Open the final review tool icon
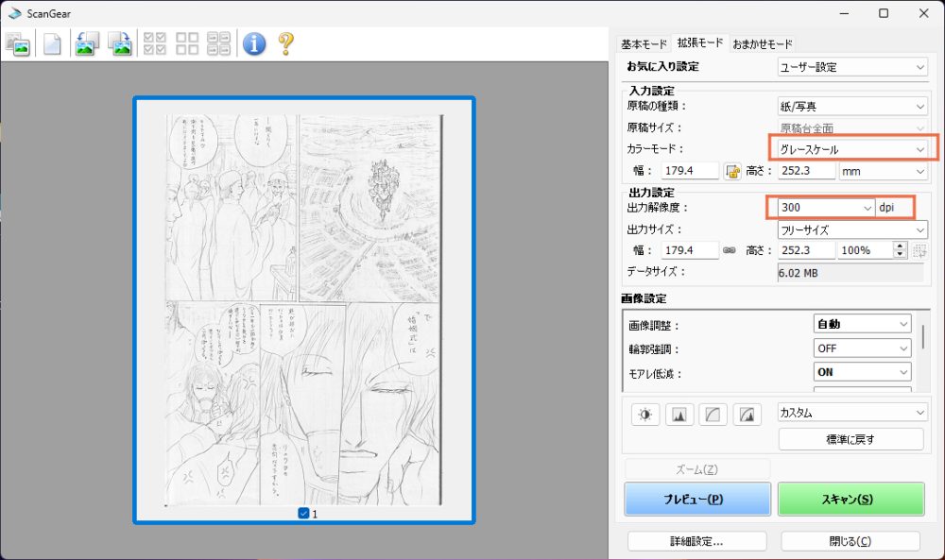This screenshot has width=945, height=560. click(x=748, y=414)
